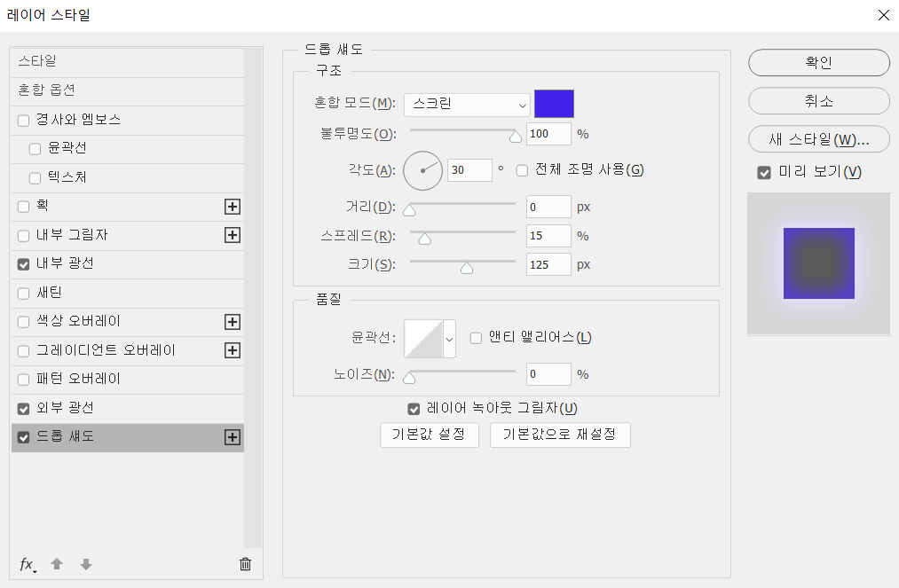Add another 획 stroke effect with plus icon

coord(233,207)
